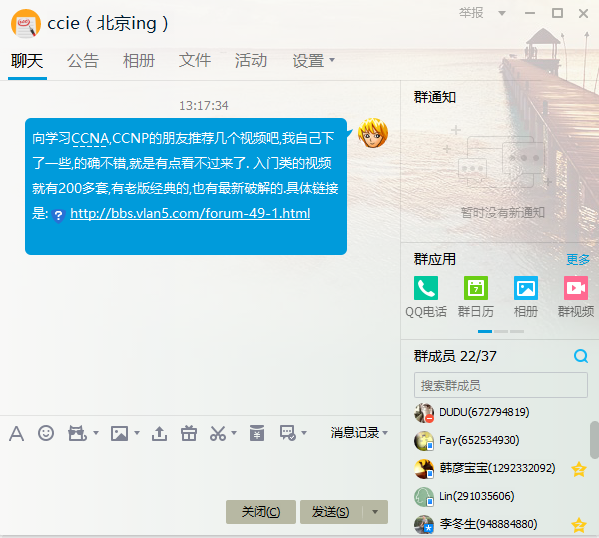Click the file upload arrow icon
Image resolution: width=599 pixels, height=538 pixels.
point(159,434)
